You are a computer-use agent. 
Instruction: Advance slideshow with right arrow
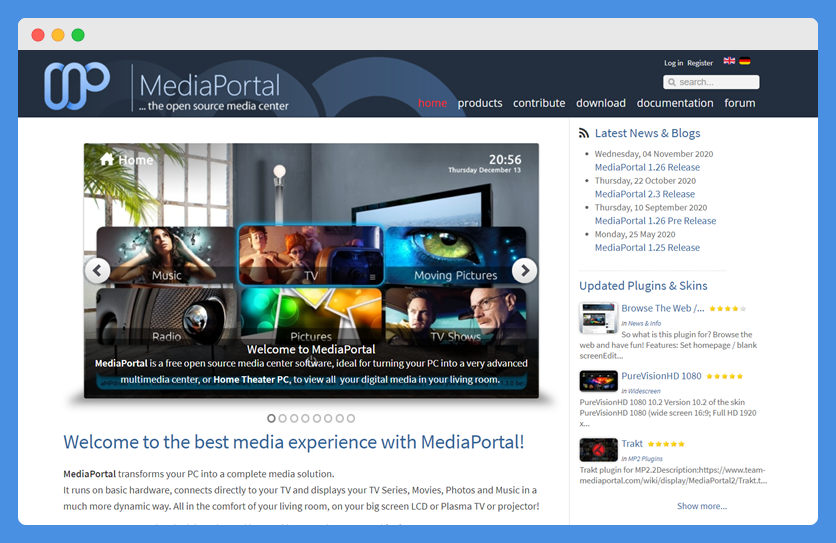524,270
